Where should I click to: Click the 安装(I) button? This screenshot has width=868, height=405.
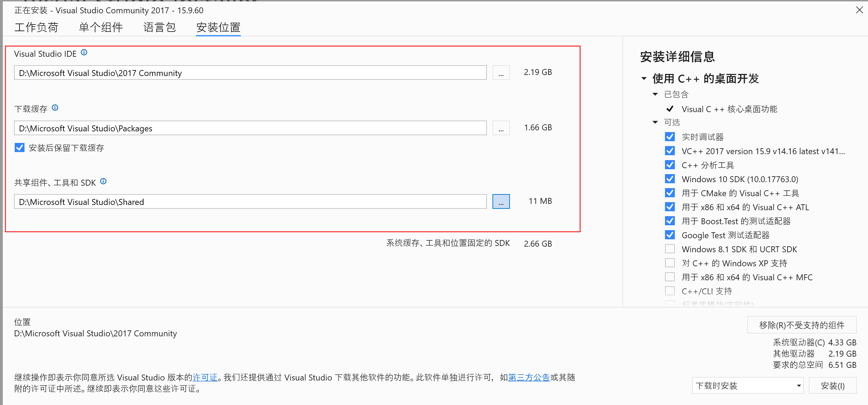point(832,386)
